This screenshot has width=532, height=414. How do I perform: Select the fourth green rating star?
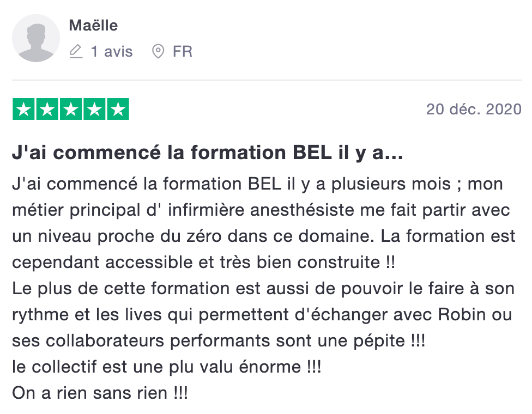pyautogui.click(x=94, y=109)
